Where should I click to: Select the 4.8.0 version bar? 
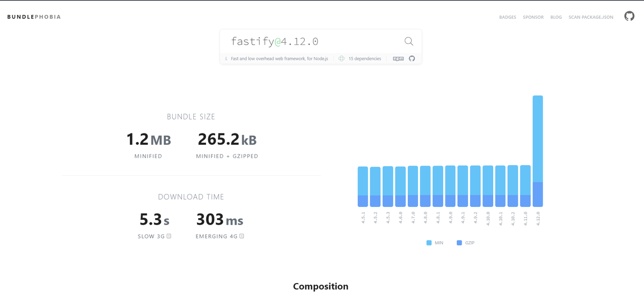tap(425, 187)
